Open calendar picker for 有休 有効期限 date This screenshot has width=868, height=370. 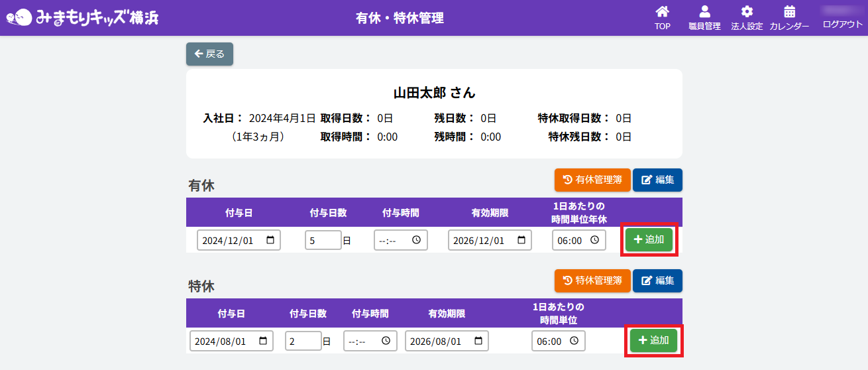click(x=521, y=240)
